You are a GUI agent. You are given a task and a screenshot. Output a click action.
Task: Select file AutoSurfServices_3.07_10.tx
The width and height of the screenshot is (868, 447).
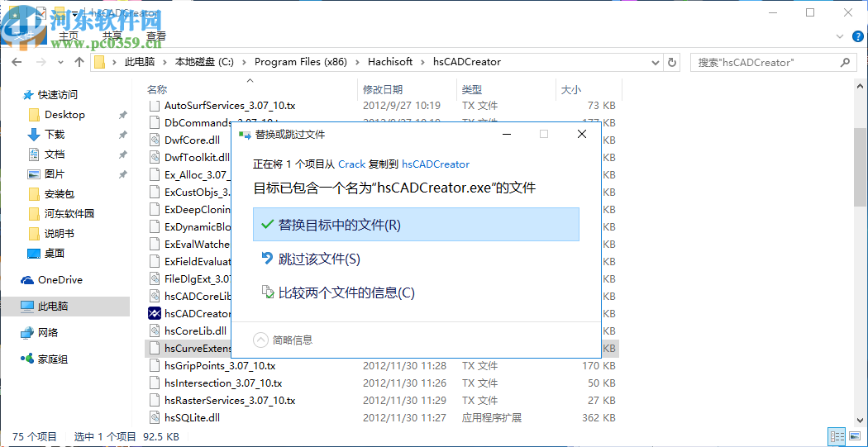pyautogui.click(x=230, y=105)
